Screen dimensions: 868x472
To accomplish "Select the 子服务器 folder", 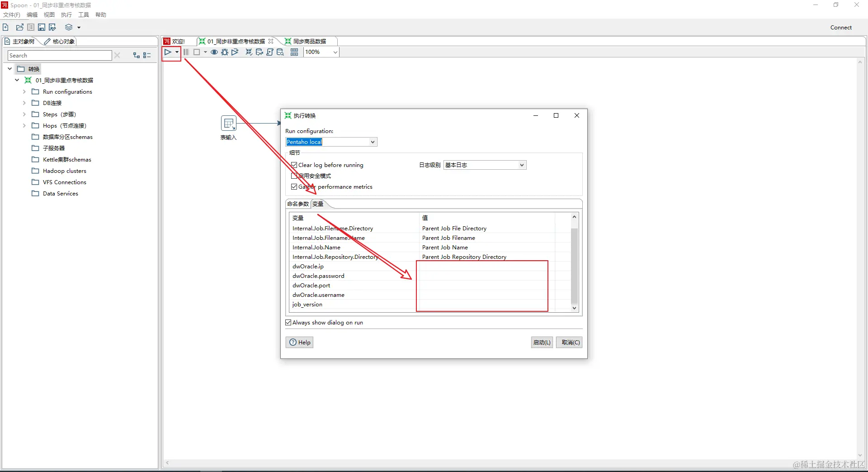I will [48, 148].
